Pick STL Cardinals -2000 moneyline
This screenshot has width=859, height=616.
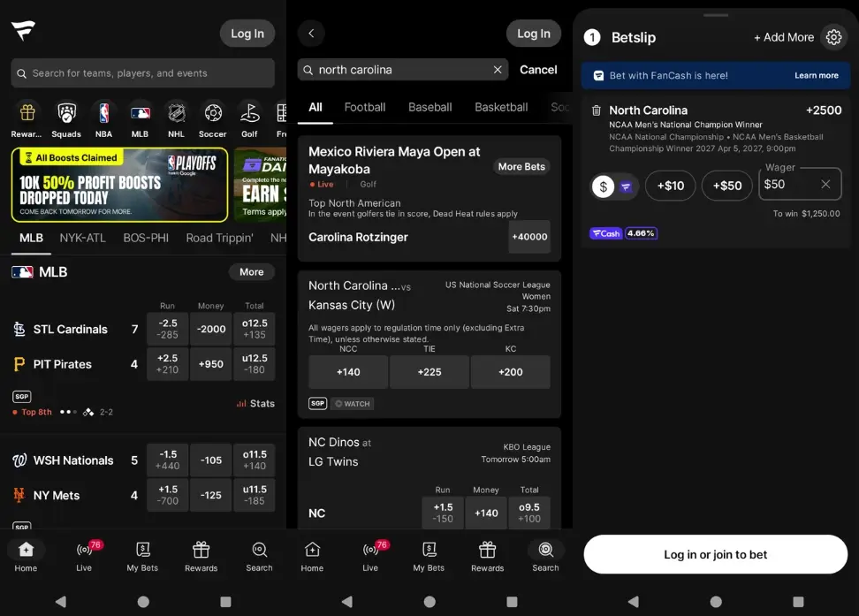(211, 329)
